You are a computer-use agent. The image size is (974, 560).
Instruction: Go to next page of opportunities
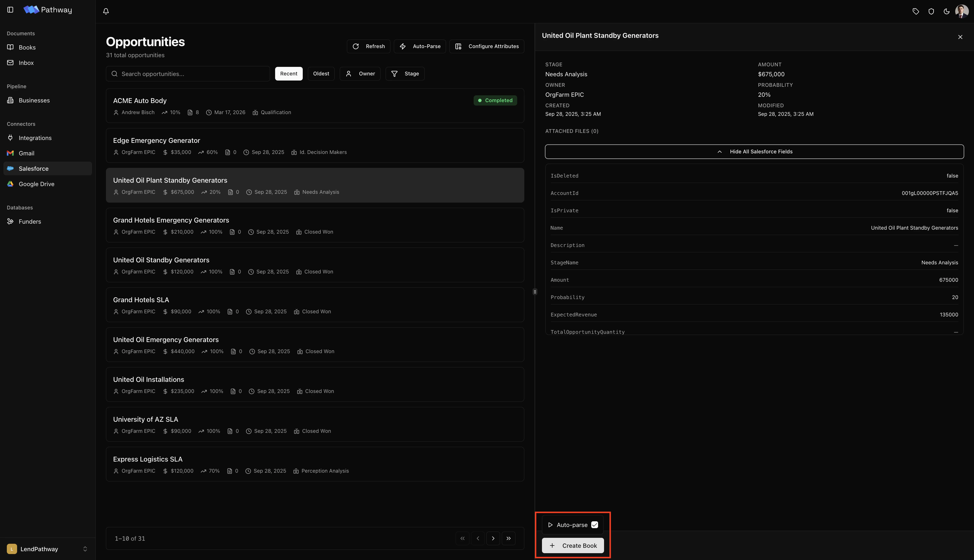pos(493,538)
